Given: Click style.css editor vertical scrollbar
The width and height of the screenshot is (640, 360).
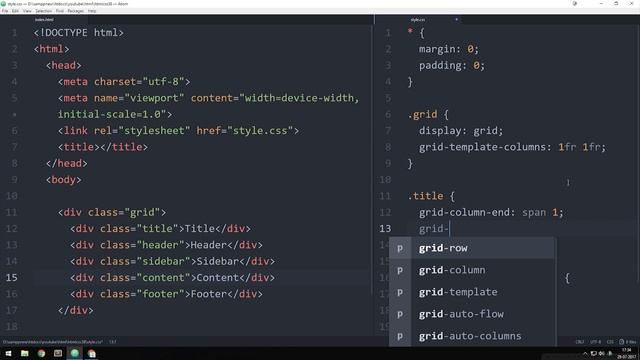Looking at the screenshot, I should 638,153.
